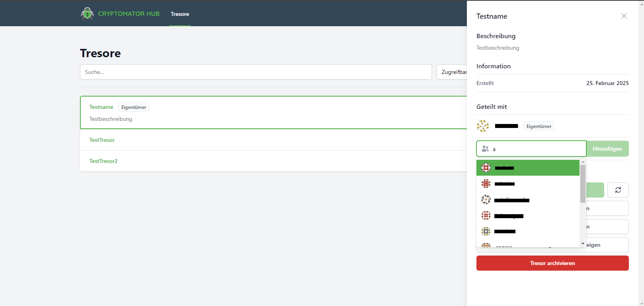Open the TestTresor2 vault entry
The image size is (644, 306).
pos(103,161)
